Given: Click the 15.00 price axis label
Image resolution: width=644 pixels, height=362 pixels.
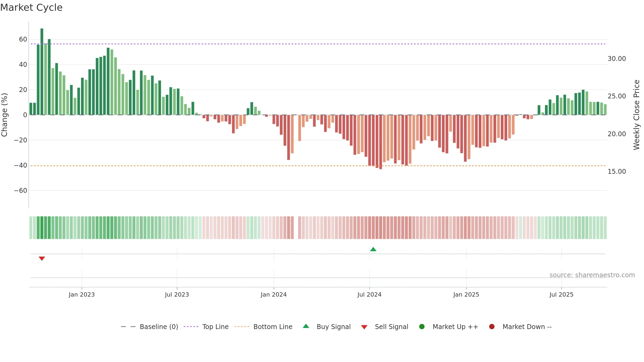Looking at the screenshot, I should click(x=617, y=171).
